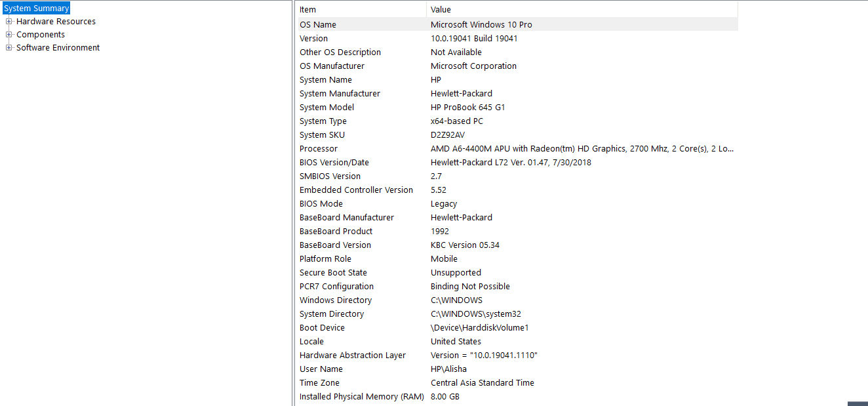868x406 pixels.
Task: Expand the Components node
Action: (9, 35)
